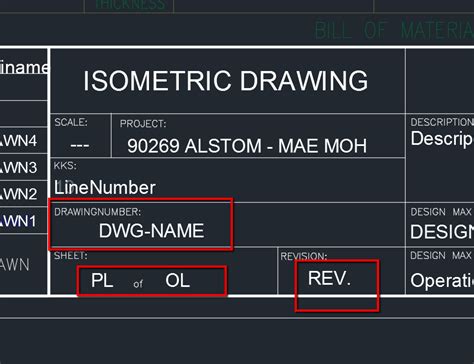
Task: Select the scale value '---'
Action: tap(80, 145)
